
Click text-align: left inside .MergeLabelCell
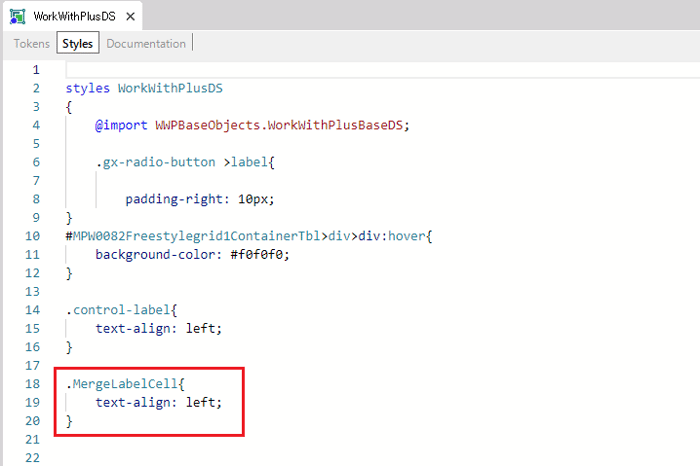(158, 402)
